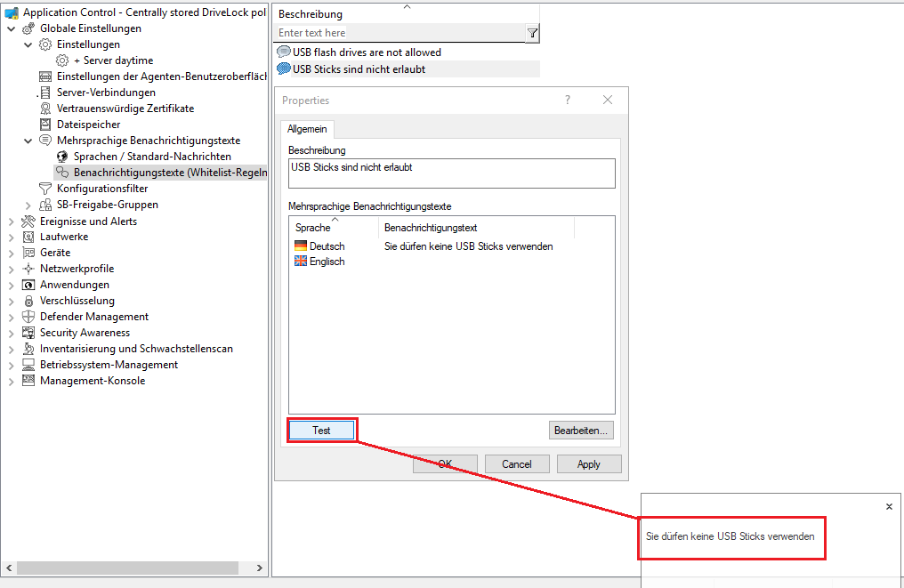
Task: Click the Apply button
Action: pos(589,464)
